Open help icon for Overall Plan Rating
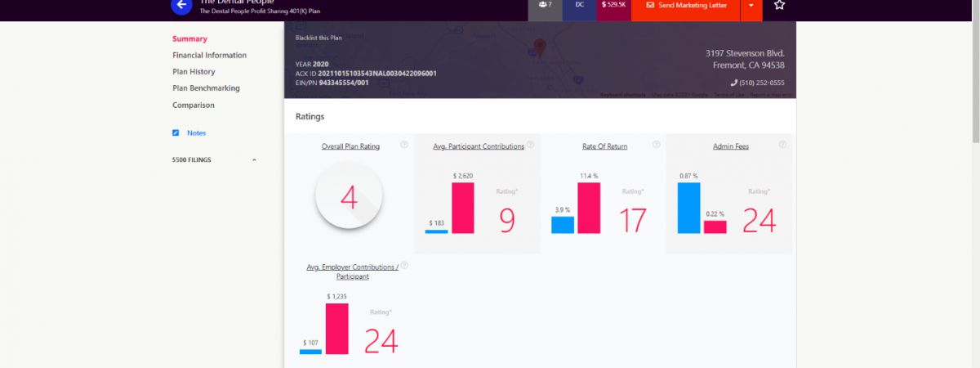The image size is (980, 368). click(404, 145)
